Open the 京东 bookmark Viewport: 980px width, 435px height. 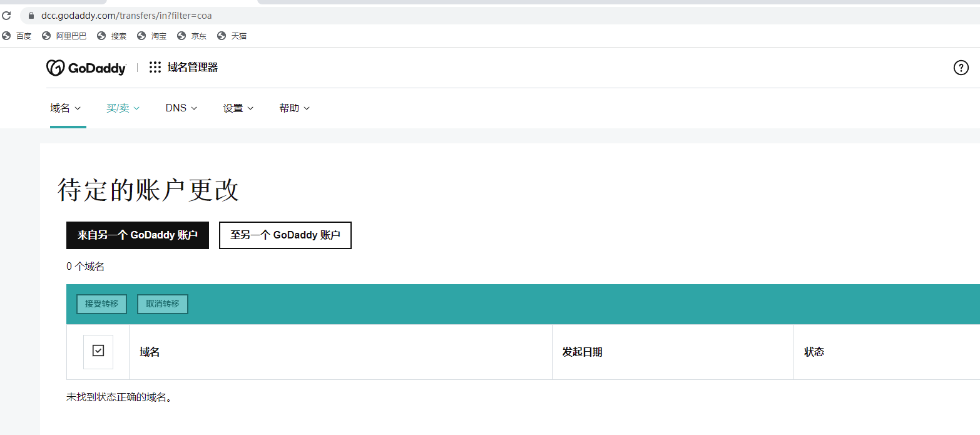192,36
